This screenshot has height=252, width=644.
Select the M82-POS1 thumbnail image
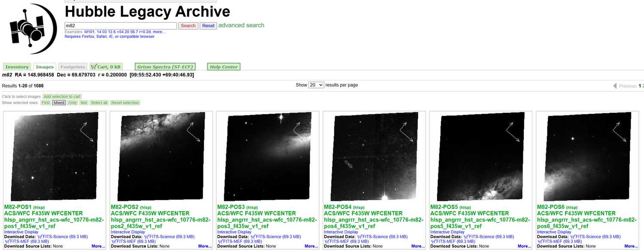pos(55,157)
